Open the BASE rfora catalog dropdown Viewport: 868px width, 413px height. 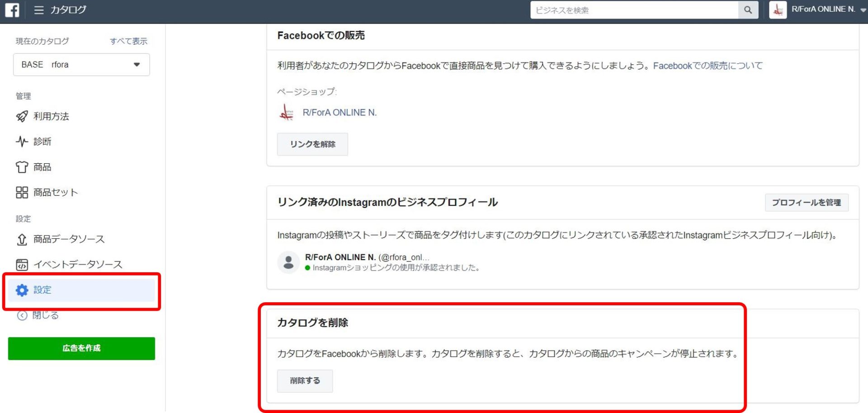click(x=81, y=65)
